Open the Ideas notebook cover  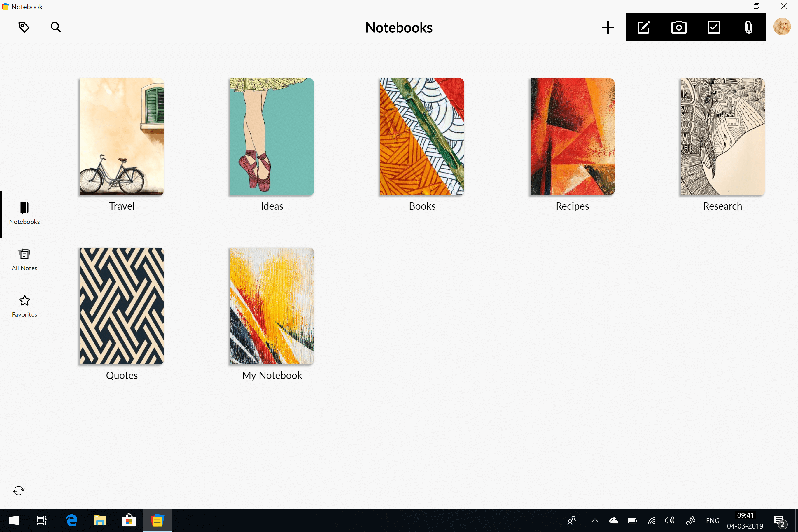tap(272, 137)
